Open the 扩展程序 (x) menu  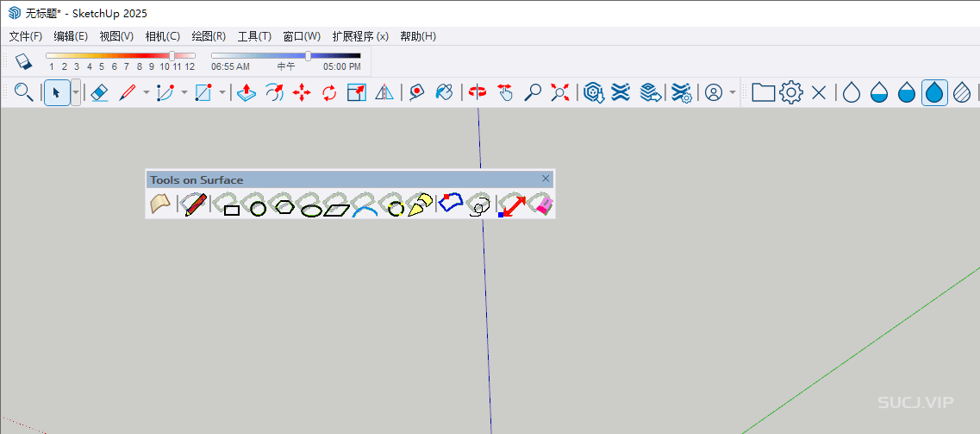360,36
